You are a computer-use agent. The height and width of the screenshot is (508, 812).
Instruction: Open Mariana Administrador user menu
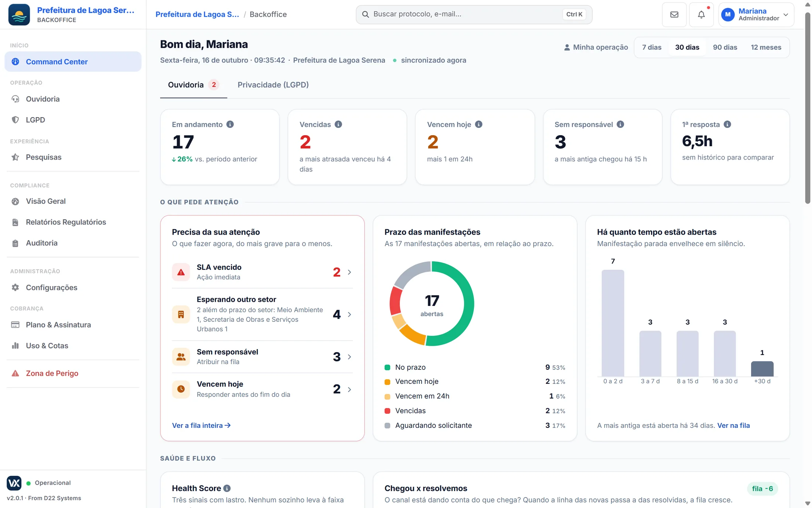(x=756, y=14)
